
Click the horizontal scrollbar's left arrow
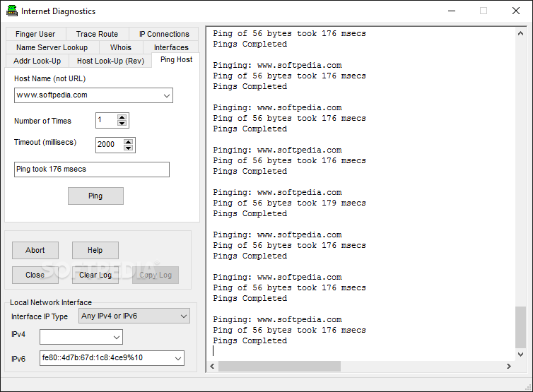click(x=213, y=366)
